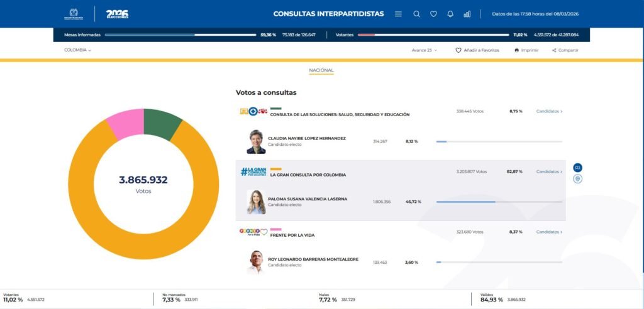Expand the COLOMBIA region dropdown

click(77, 50)
